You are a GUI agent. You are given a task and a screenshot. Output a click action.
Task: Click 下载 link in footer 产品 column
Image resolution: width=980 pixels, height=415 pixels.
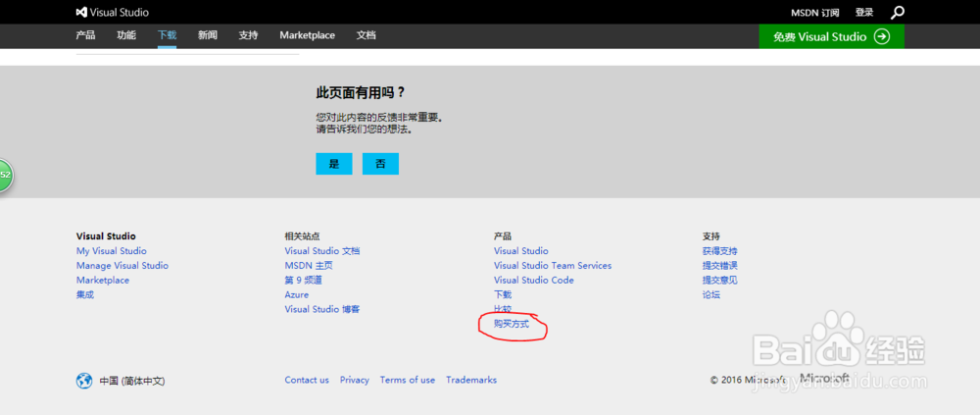coord(503,294)
